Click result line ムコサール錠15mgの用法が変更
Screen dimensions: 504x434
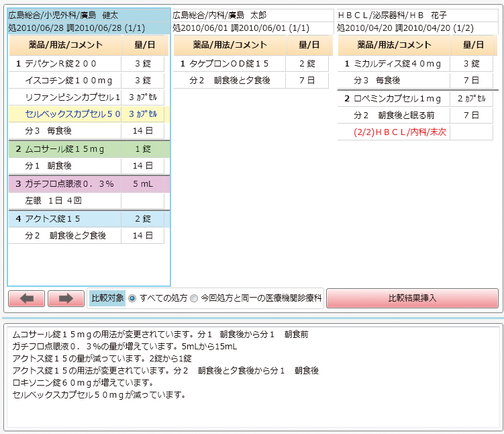click(x=160, y=335)
